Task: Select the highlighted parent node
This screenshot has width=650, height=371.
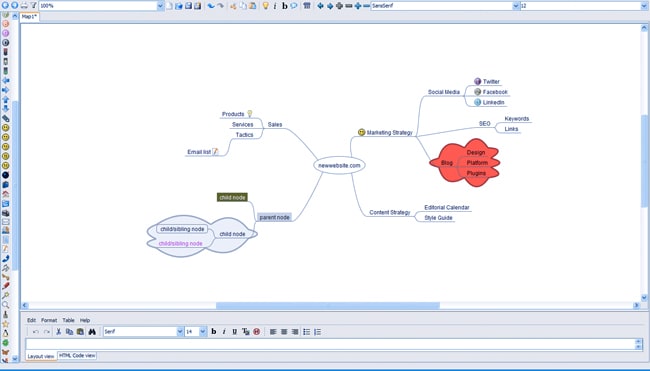Action: (274, 217)
